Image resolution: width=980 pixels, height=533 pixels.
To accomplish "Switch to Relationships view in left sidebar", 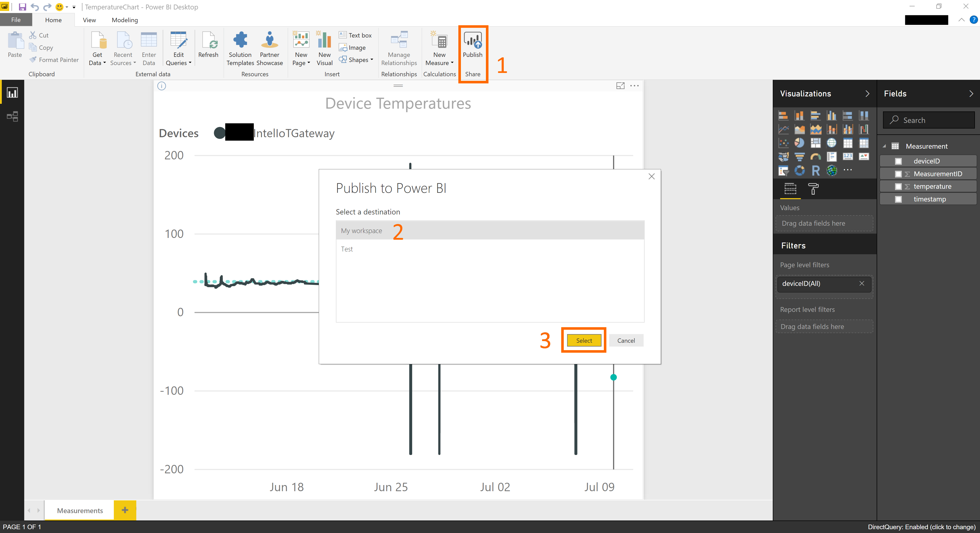I will [x=12, y=116].
